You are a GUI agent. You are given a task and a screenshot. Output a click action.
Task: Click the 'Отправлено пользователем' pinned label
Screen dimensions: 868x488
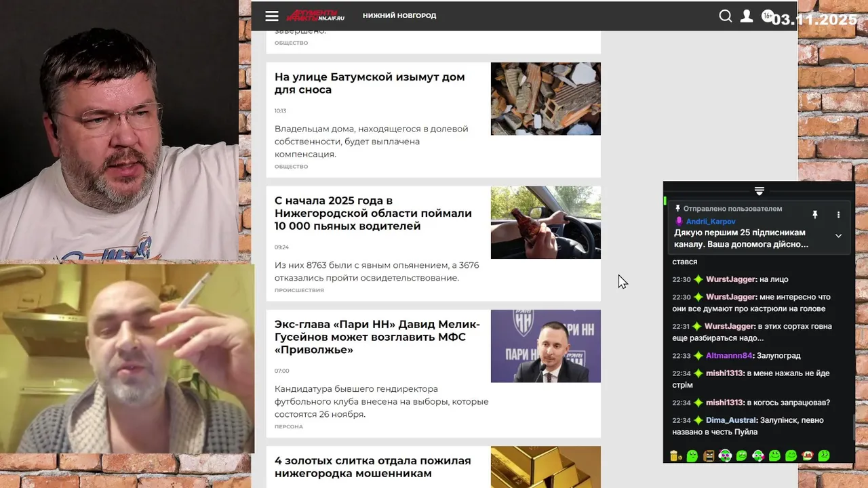[732, 209]
